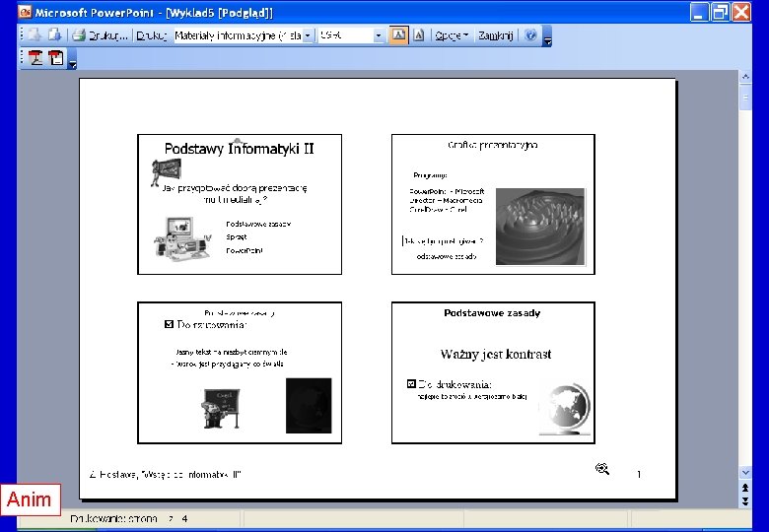Screen dimensions: 769x532
Task: Click slide thumbnail with 'Do nauczania' checkbox
Action: coord(240,372)
